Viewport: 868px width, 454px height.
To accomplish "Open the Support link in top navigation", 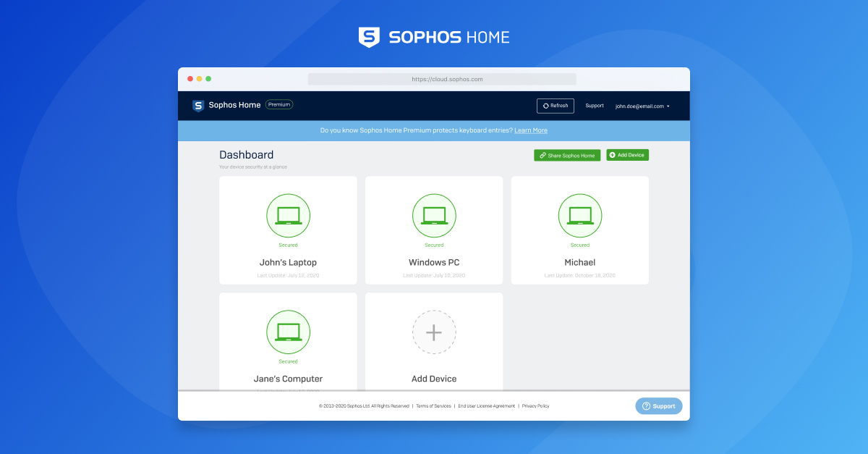I will coord(595,106).
